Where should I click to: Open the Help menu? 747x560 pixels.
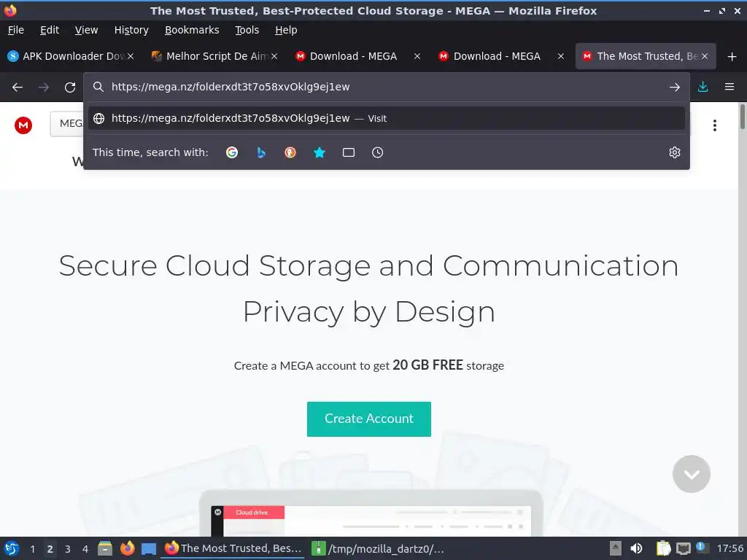point(286,30)
